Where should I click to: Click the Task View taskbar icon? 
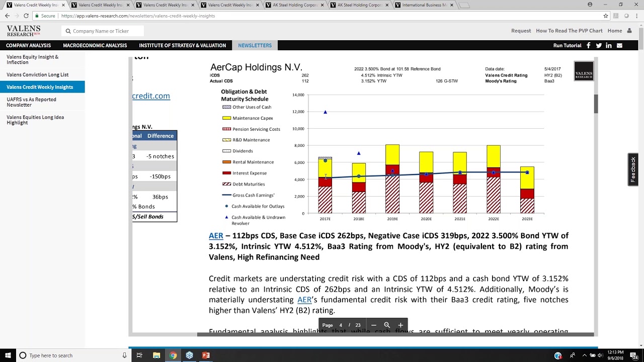tap(139, 355)
